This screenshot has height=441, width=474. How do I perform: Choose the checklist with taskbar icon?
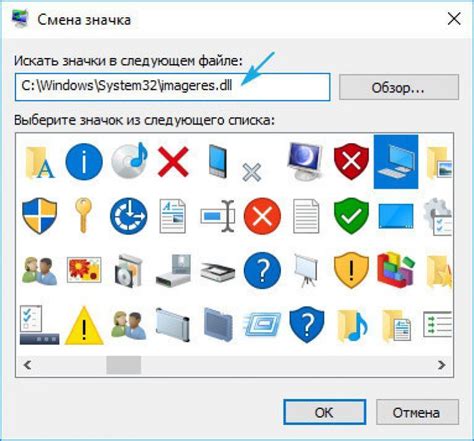coord(39,325)
